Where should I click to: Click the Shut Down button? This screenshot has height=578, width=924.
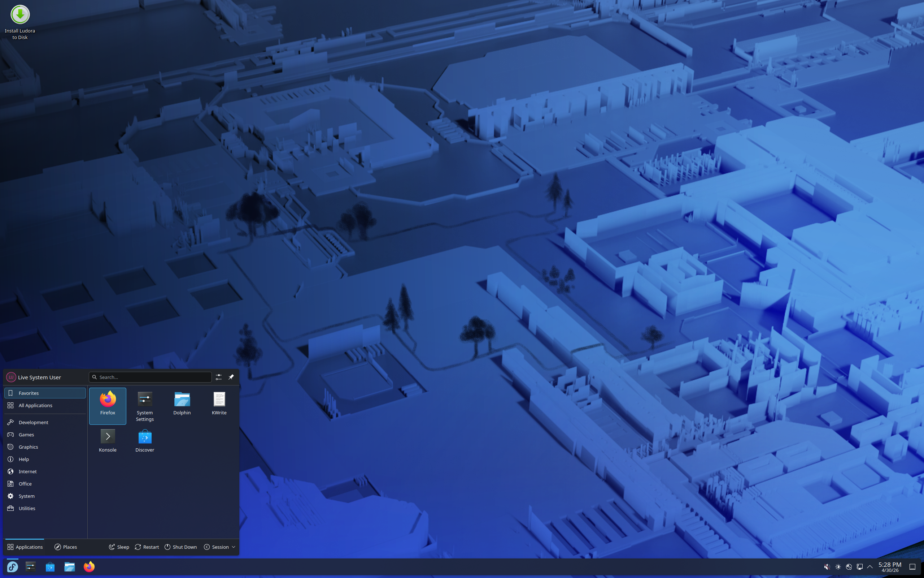click(x=180, y=547)
